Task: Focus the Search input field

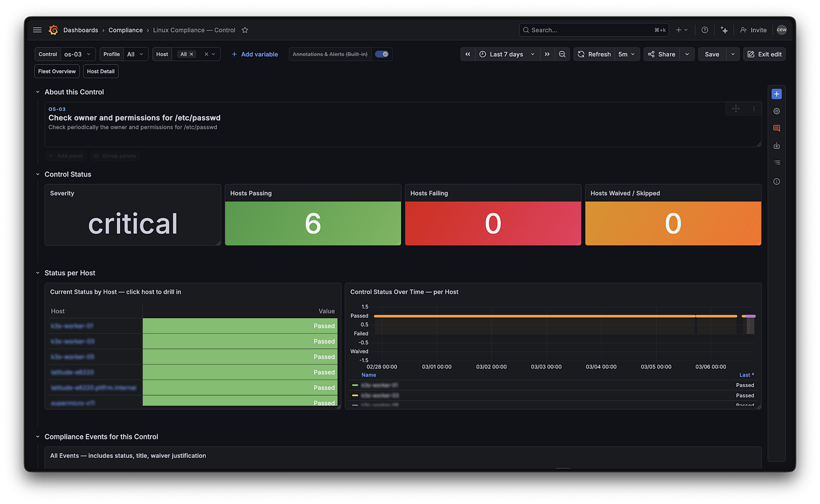Action: point(594,30)
